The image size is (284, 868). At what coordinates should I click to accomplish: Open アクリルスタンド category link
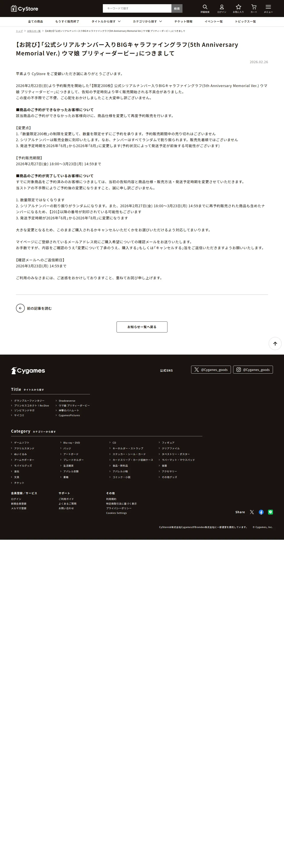(24, 448)
